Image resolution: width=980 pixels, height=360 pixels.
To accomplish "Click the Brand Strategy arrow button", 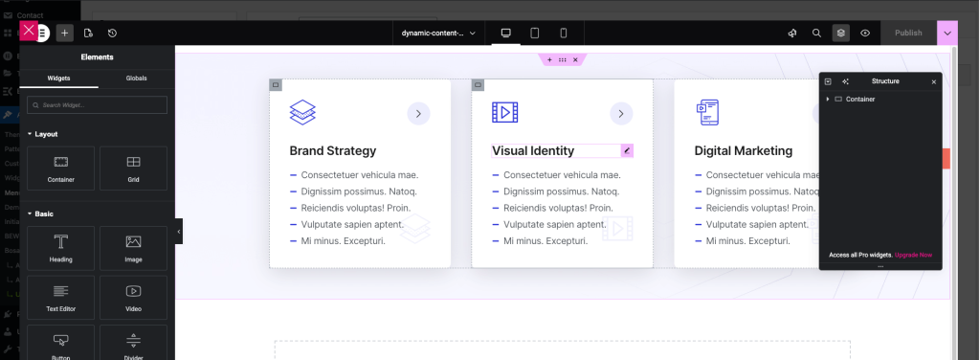I will (419, 114).
